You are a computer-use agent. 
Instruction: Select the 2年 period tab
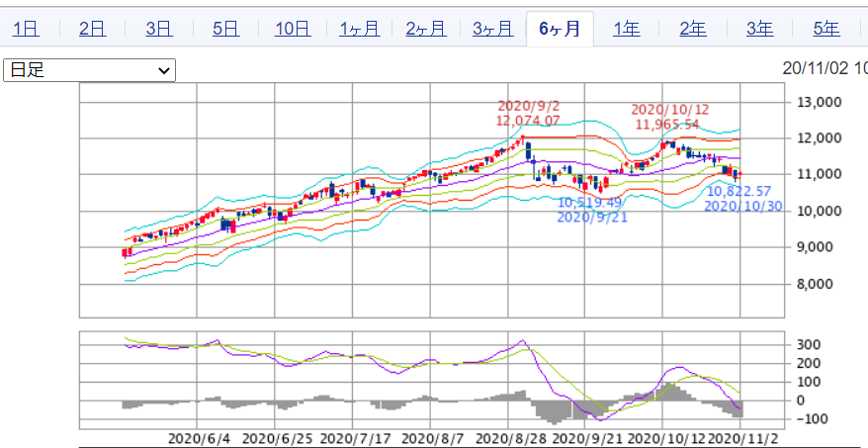(x=692, y=29)
